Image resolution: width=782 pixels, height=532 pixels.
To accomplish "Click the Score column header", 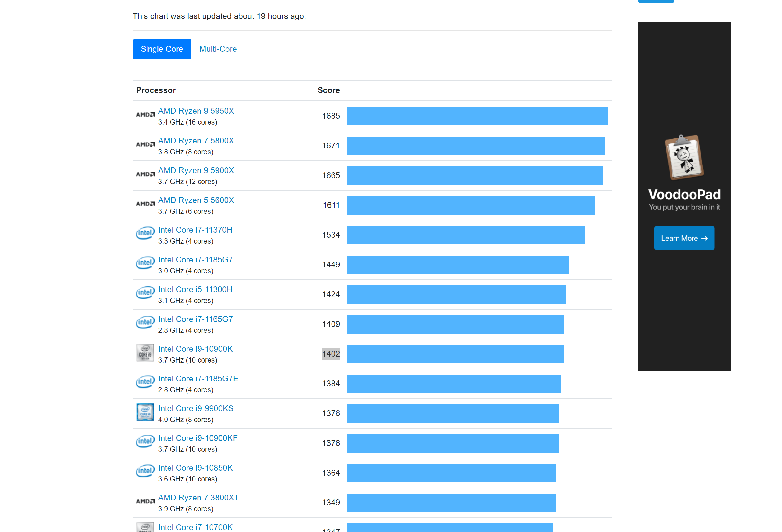I will pyautogui.click(x=328, y=90).
